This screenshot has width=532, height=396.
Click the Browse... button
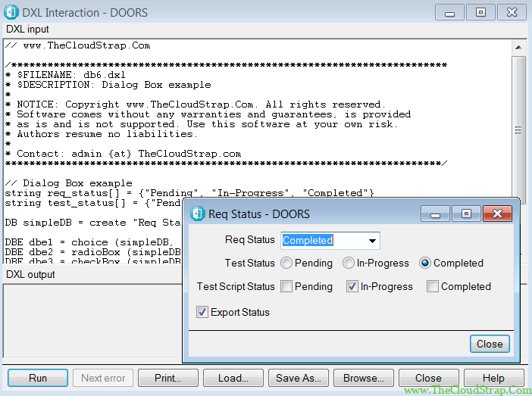pyautogui.click(x=363, y=378)
